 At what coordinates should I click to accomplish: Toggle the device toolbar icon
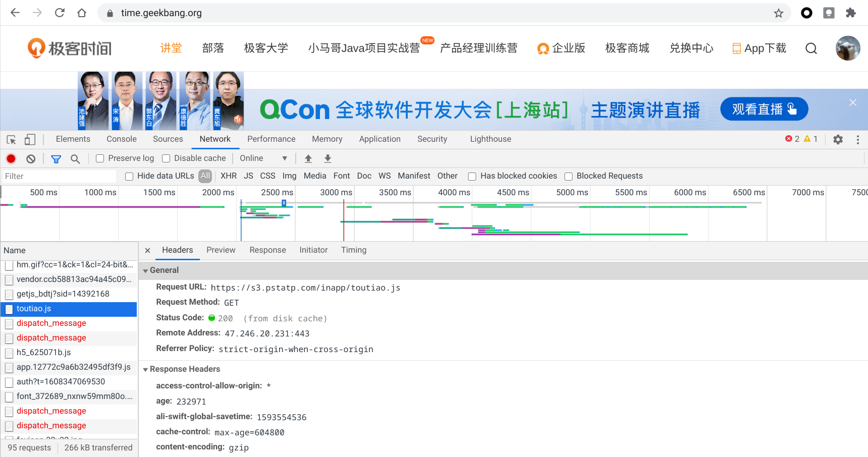[x=30, y=139]
